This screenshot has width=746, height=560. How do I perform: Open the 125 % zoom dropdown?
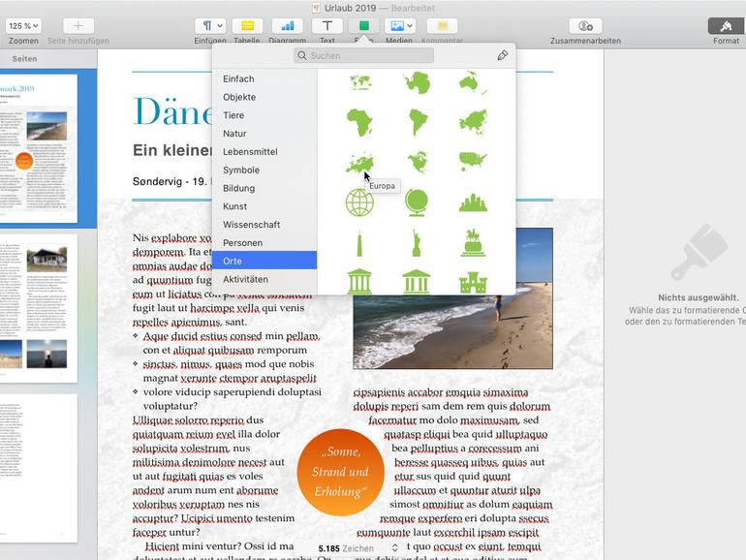[x=23, y=26]
